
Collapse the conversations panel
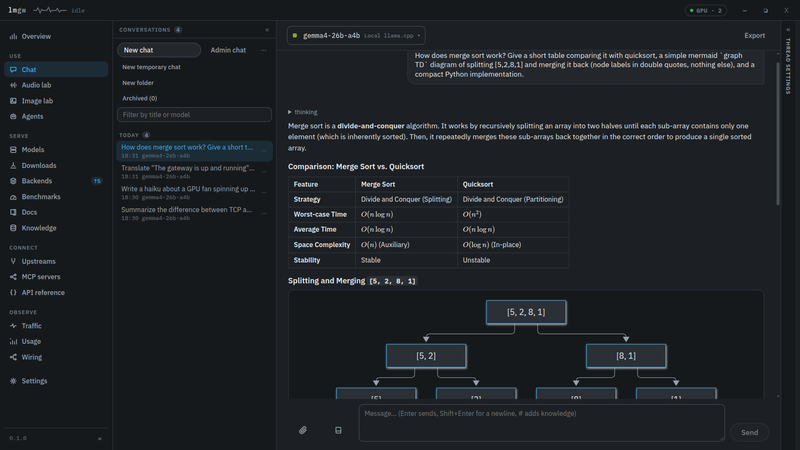267,30
